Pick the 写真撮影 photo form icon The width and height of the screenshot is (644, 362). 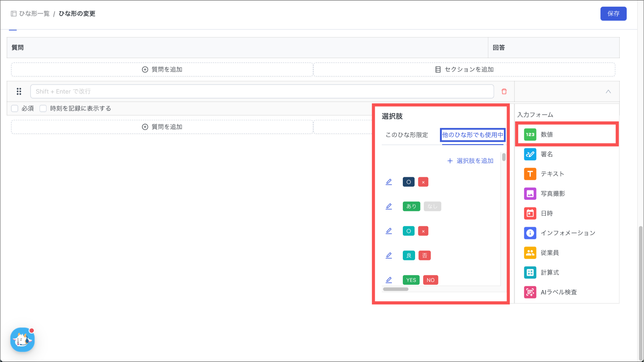[530, 193]
